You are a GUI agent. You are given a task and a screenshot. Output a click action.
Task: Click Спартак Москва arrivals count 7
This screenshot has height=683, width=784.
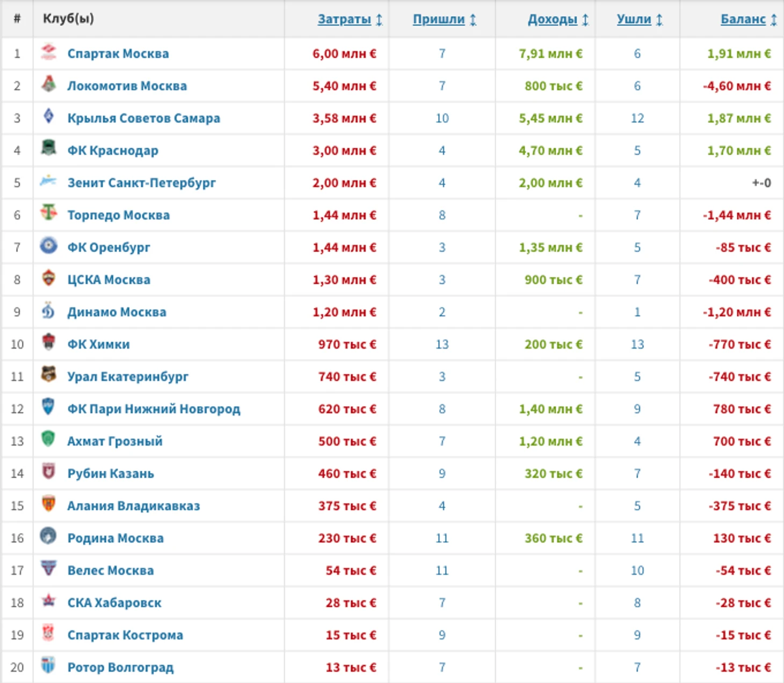point(442,54)
